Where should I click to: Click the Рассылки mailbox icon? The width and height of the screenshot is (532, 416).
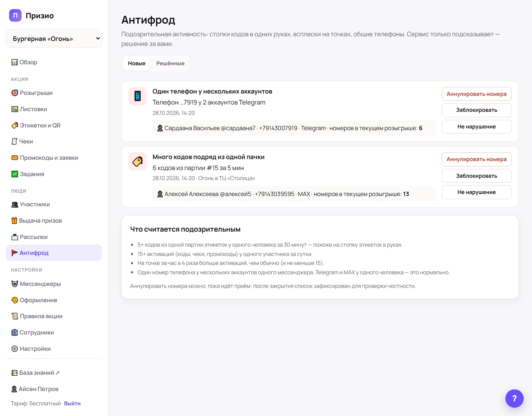click(15, 237)
